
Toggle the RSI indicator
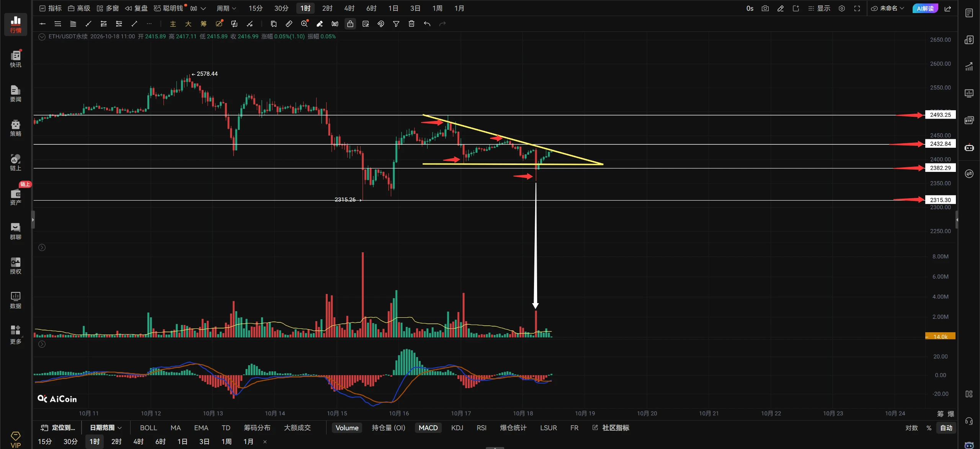coord(482,428)
